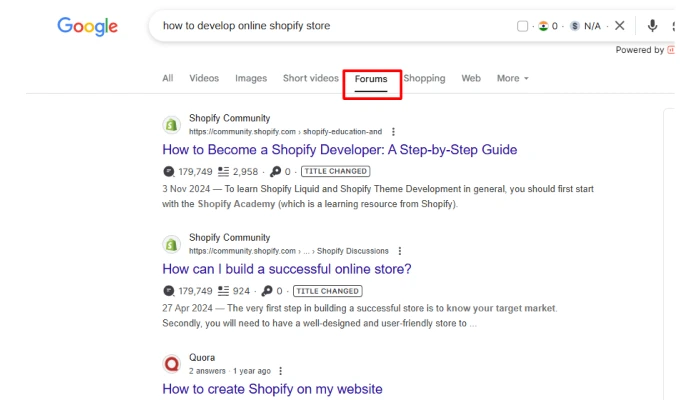Click the key icon in the first result's metrics

(275, 171)
